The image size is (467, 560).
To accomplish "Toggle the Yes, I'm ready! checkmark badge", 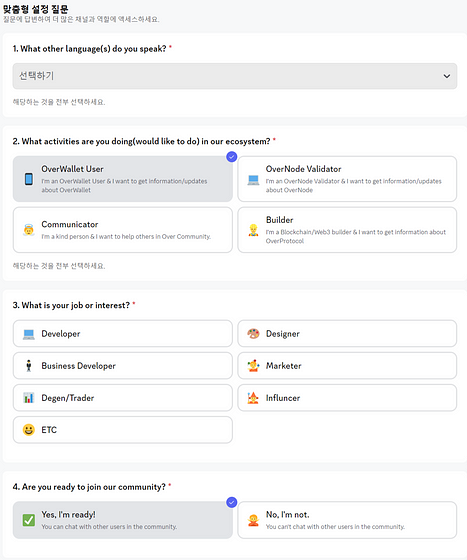I will click(232, 502).
